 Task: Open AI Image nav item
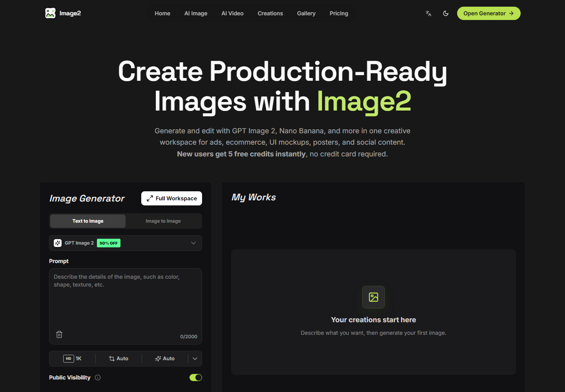[196, 13]
